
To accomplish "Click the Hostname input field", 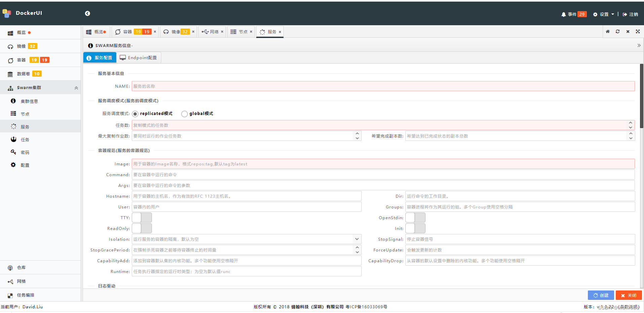I will click(247, 196).
